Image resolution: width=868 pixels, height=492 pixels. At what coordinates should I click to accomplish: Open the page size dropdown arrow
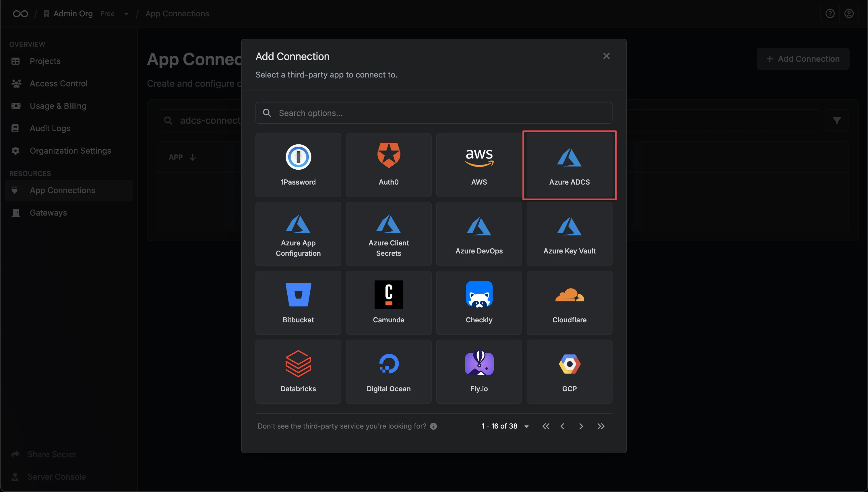[x=526, y=427]
